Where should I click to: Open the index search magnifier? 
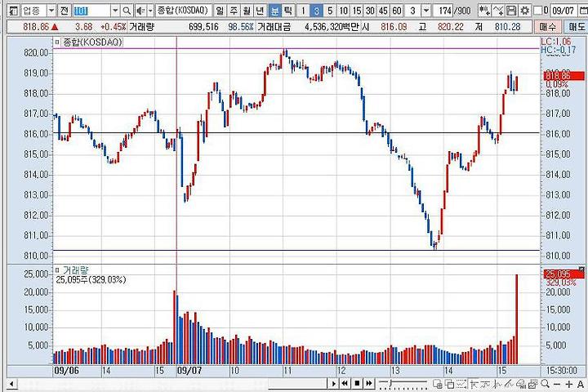[x=127, y=11]
